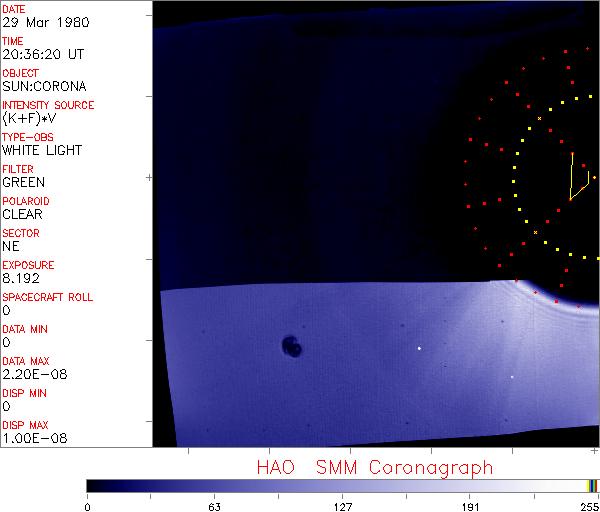Click the DATA MAX value 2.20E-08
This screenshot has width=600, height=512.
point(33,375)
